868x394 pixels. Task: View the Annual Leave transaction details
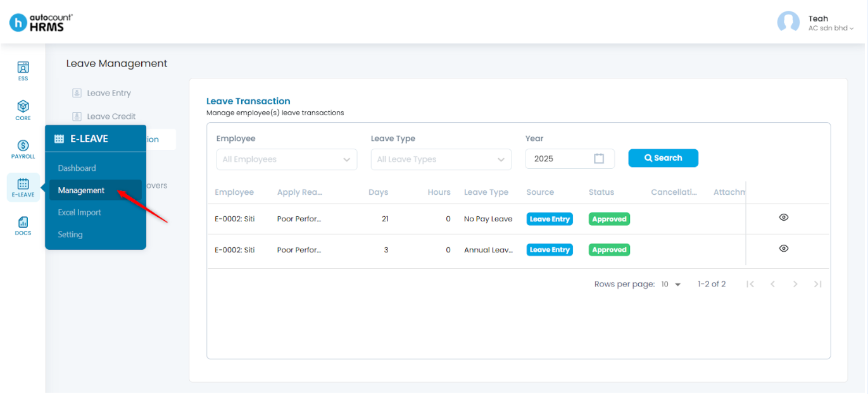(783, 249)
